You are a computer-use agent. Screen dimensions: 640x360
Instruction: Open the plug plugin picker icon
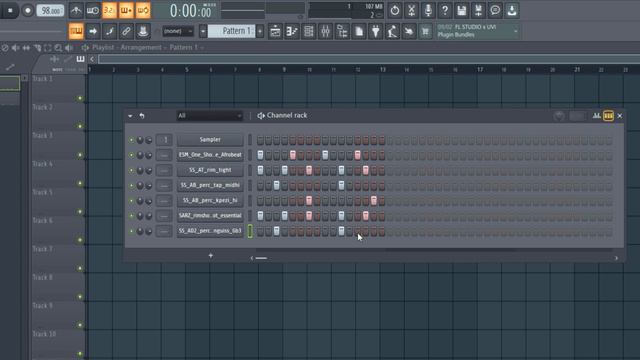(x=376, y=31)
